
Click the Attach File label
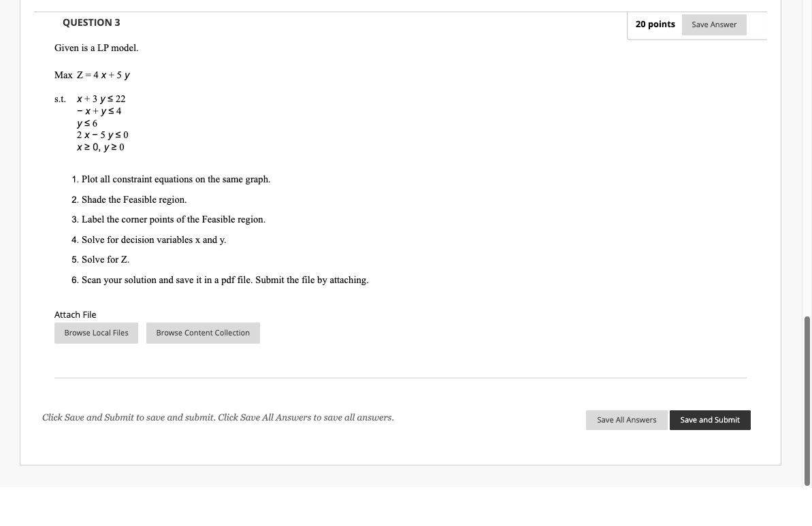[75, 315]
